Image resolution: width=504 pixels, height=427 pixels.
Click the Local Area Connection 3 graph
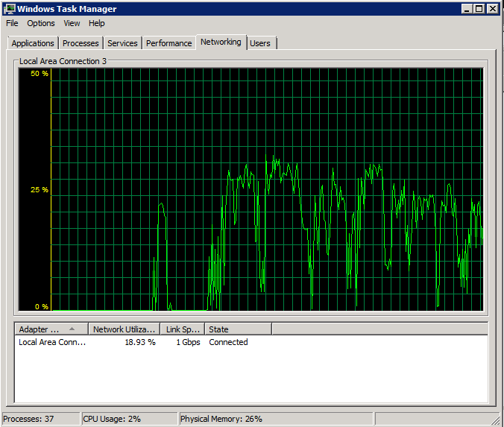[x=251, y=189]
